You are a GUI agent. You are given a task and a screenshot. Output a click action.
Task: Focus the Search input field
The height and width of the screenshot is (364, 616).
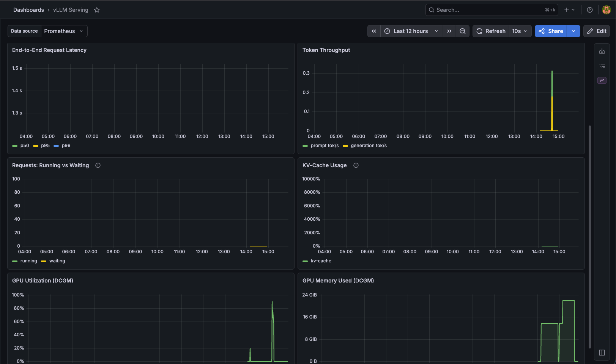(x=492, y=10)
